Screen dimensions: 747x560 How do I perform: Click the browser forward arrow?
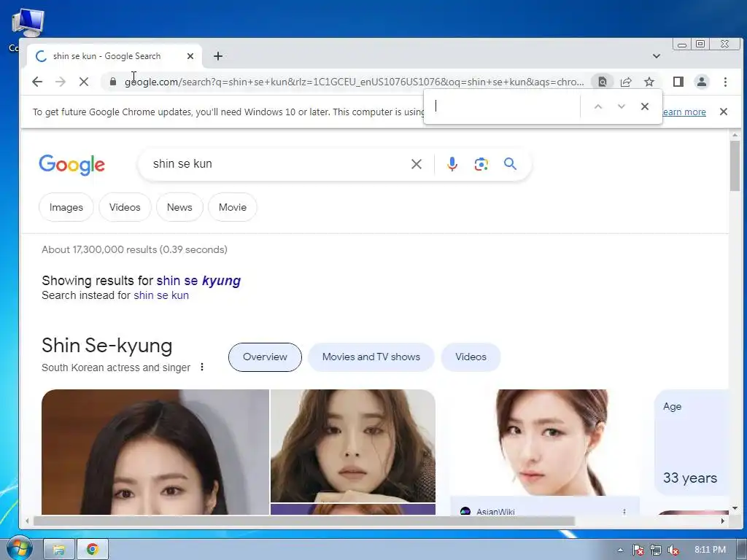(x=61, y=82)
